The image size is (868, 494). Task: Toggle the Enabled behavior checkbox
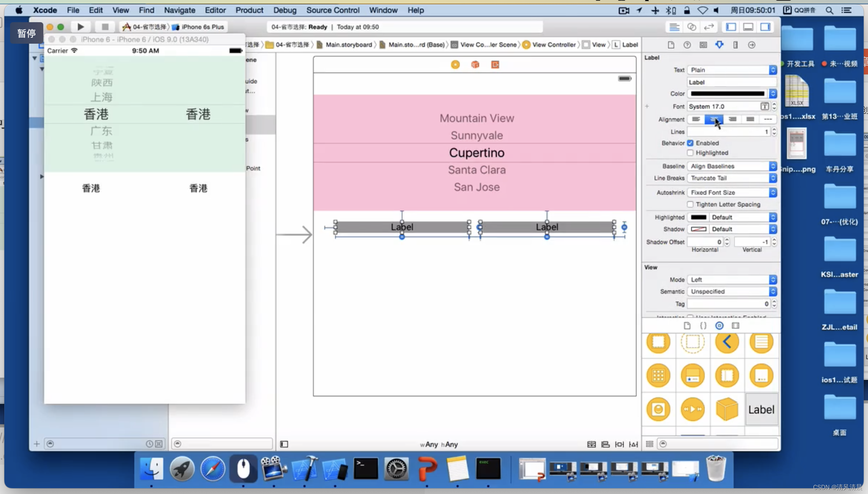click(690, 143)
